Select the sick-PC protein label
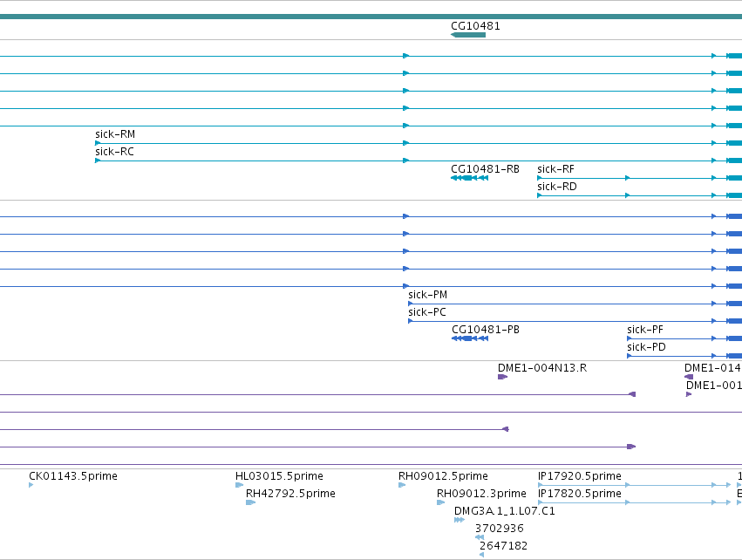The width and height of the screenshot is (742, 560). click(427, 312)
